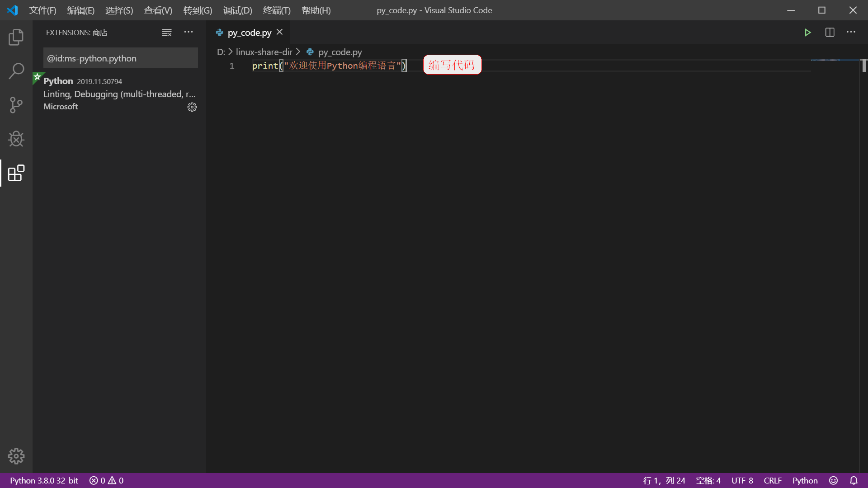Image resolution: width=868 pixels, height=488 pixels.
Task: Split the editor to the right
Action: [x=830, y=33]
